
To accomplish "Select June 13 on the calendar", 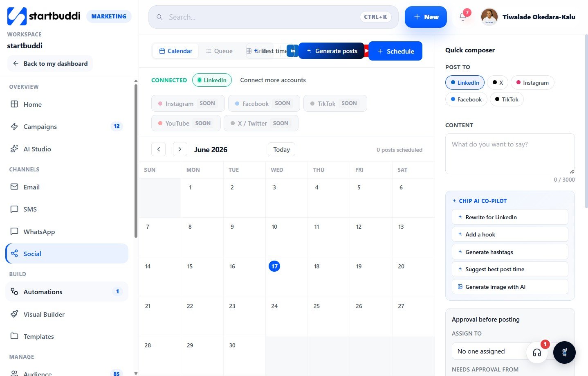I will point(413,237).
